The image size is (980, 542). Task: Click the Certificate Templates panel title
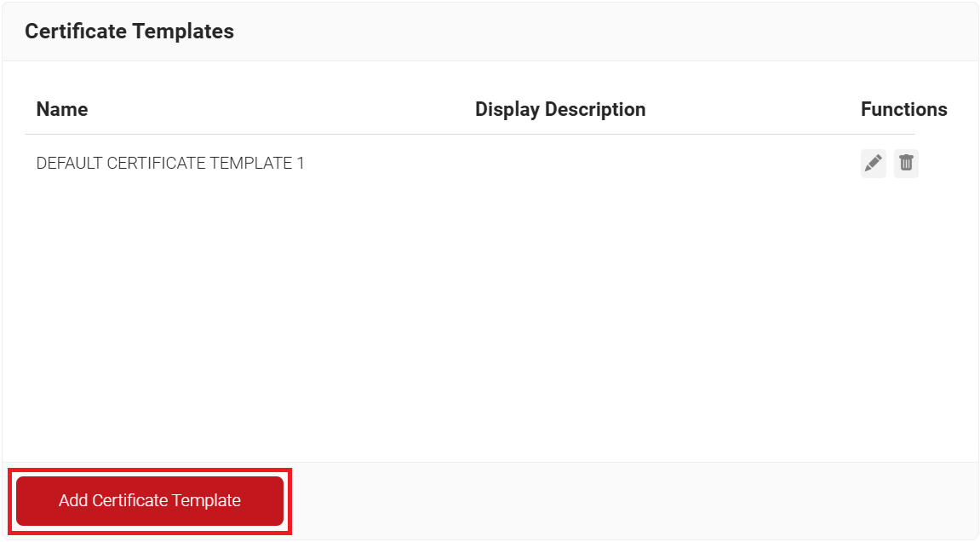coord(129,32)
